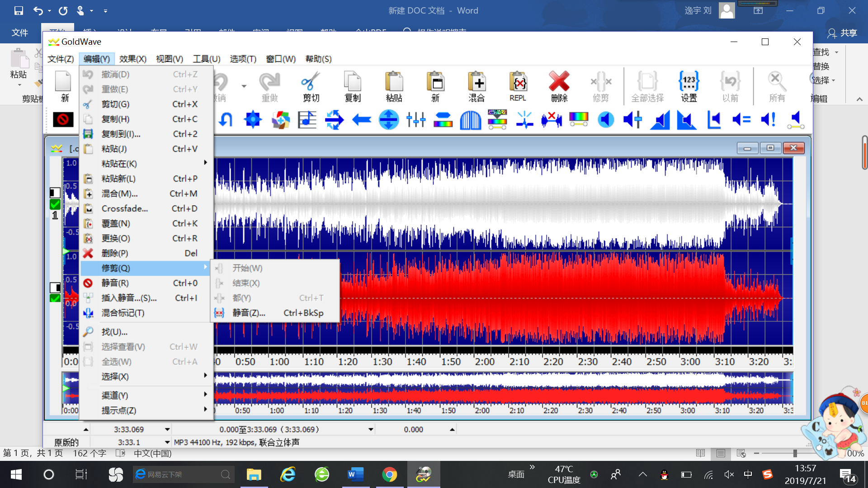The image size is (868, 488).
Task: Click the Word 共享 share button
Action: [843, 33]
